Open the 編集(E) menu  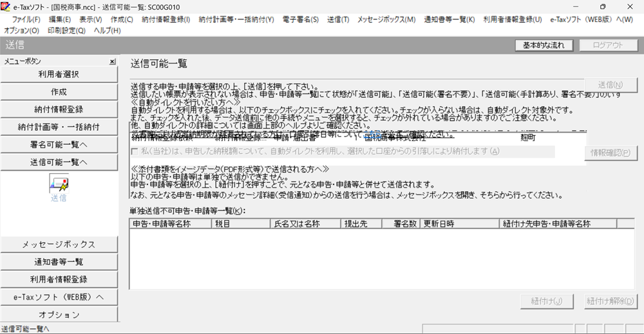59,19
